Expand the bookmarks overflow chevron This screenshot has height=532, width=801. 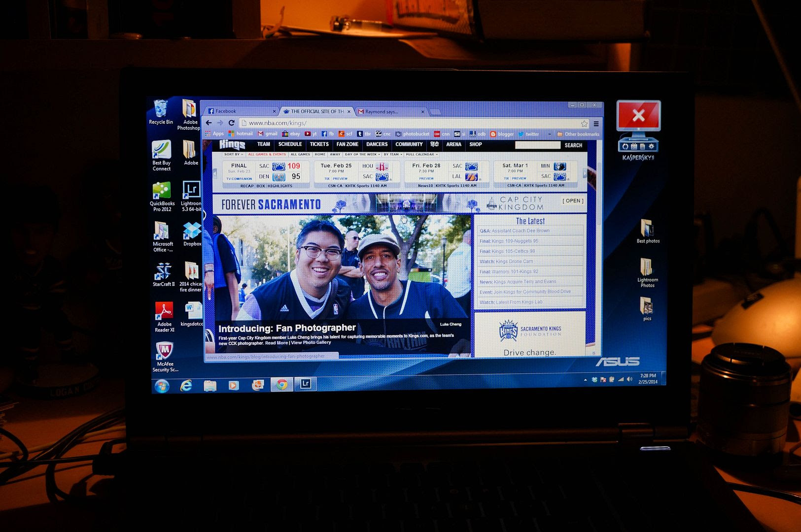tap(550, 134)
